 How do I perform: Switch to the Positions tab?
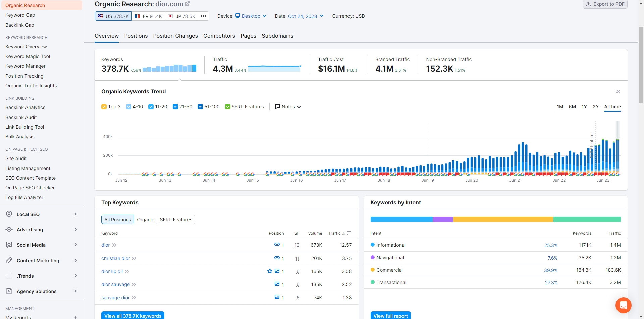pos(136,36)
